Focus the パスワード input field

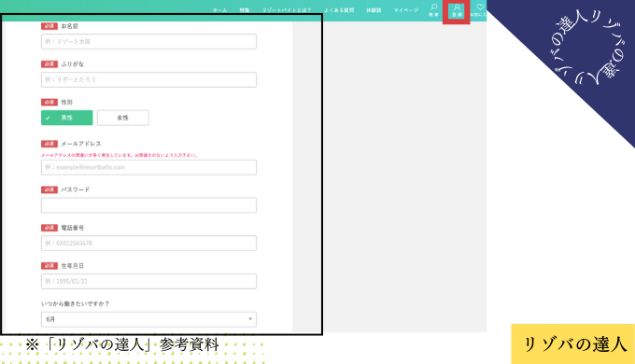pyautogui.click(x=148, y=205)
